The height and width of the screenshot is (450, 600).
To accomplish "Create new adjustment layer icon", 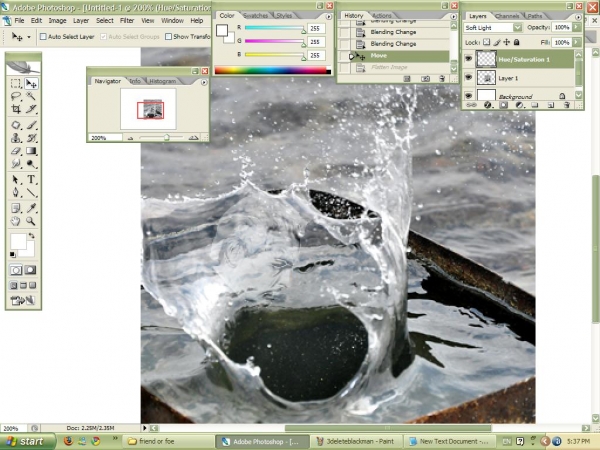I will (519, 105).
